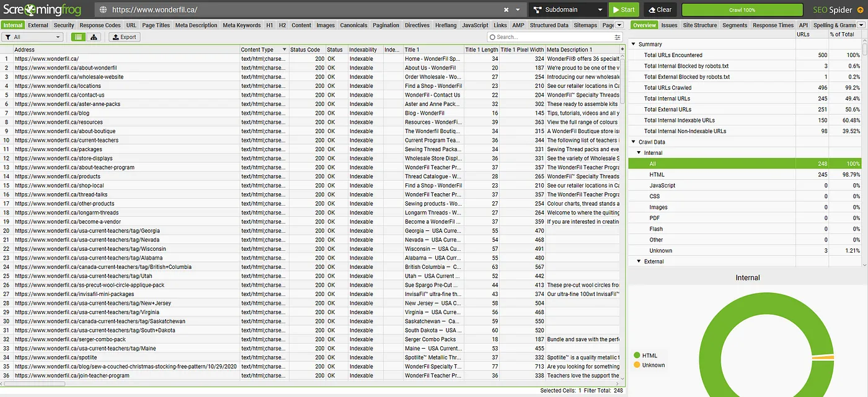Click the add column plus icon
868x397 pixels.
pyautogui.click(x=622, y=50)
